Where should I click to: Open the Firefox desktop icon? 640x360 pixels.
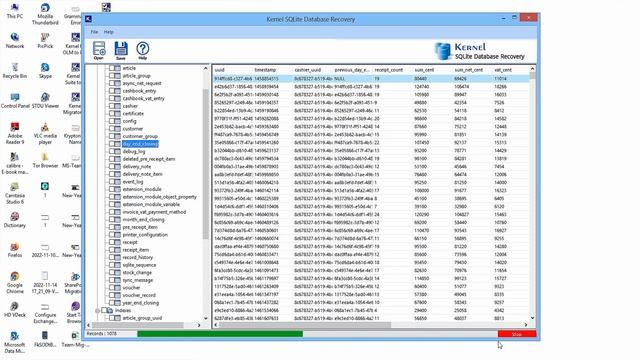pyautogui.click(x=15, y=250)
